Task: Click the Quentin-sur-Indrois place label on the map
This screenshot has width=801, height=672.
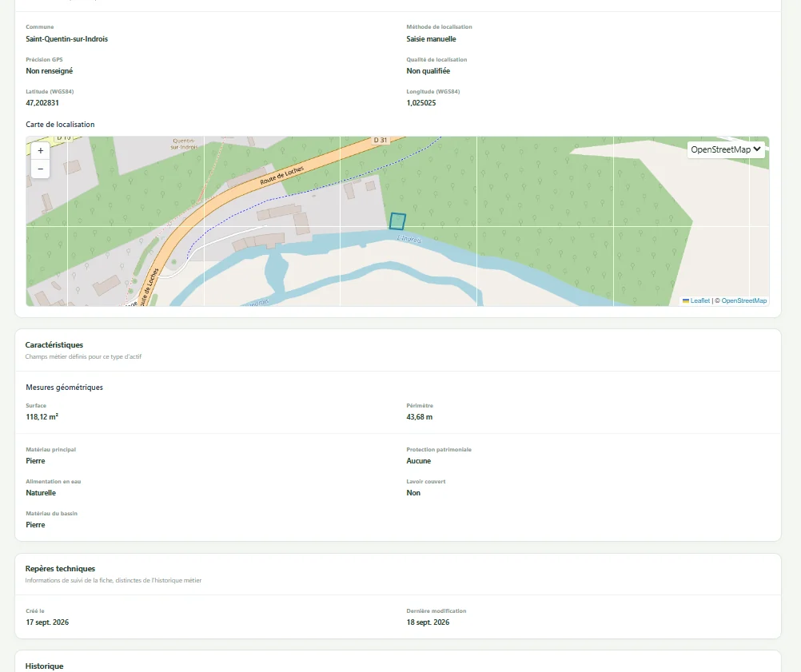Action: tap(184, 144)
